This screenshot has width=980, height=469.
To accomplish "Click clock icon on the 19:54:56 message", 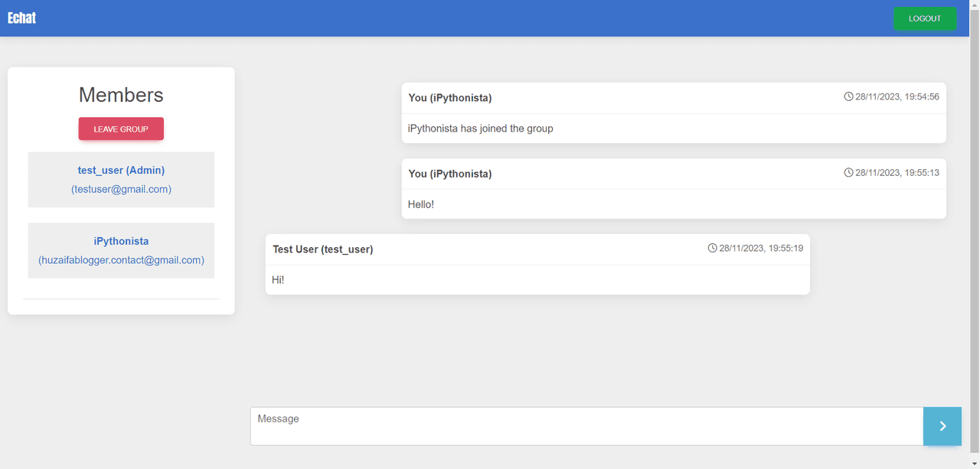I will pyautogui.click(x=848, y=96).
